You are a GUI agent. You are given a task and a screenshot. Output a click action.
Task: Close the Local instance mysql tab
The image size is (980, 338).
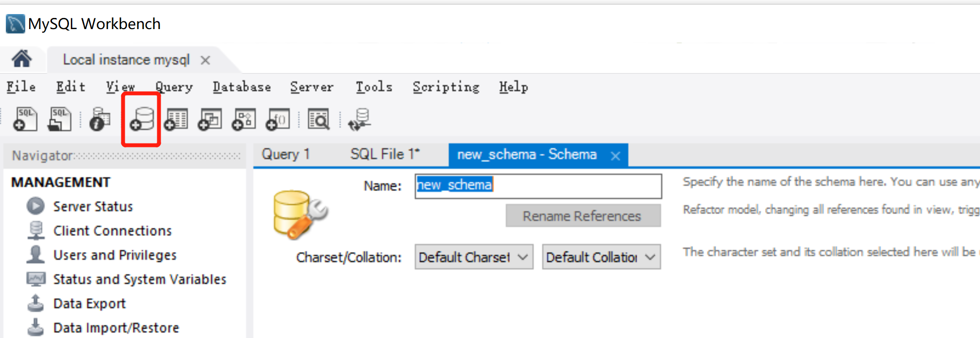coord(205,60)
